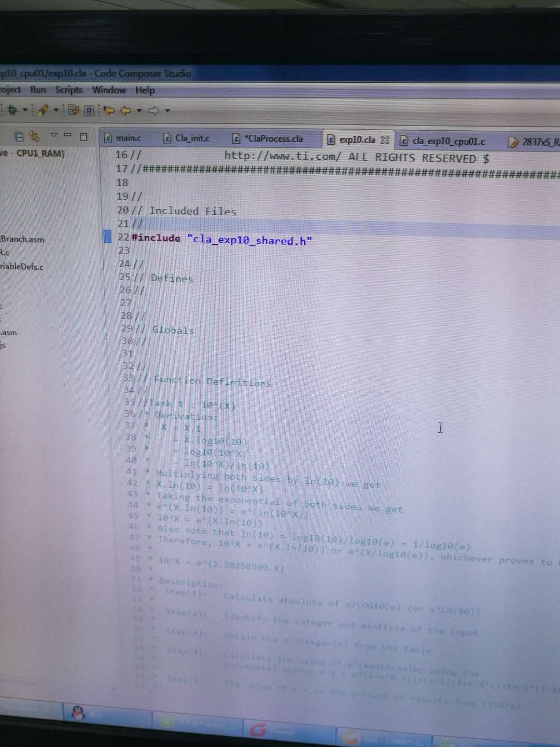Screen dimensions: 560x747
Task: Click the main.c tab file icon
Action: pos(108,138)
